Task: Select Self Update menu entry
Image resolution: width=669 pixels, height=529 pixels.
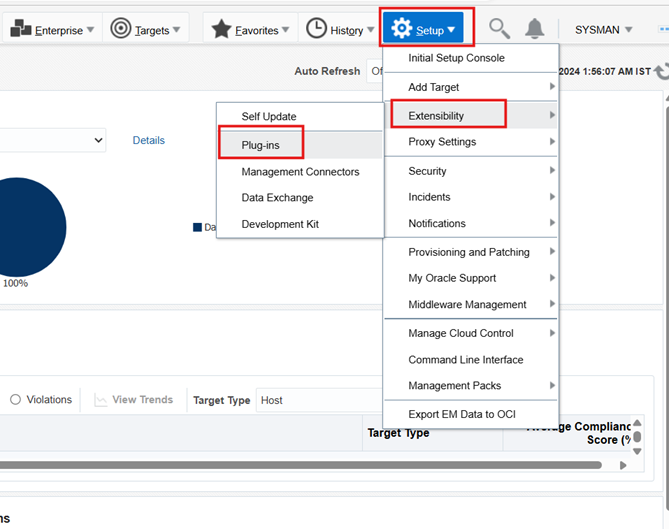Action: click(x=268, y=117)
